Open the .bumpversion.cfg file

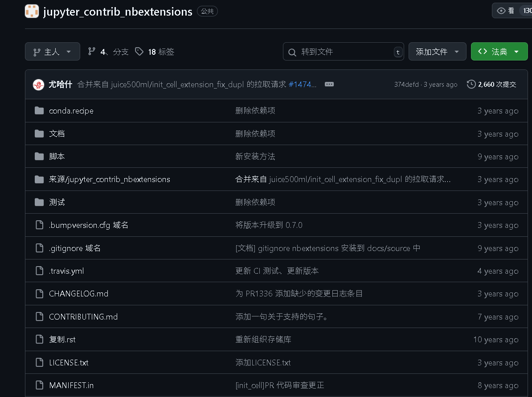(89, 225)
